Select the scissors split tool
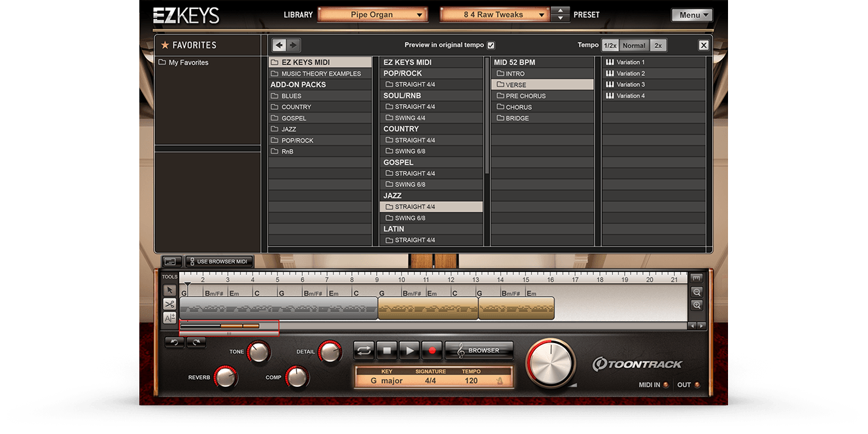The image size is (868, 434). [x=169, y=304]
